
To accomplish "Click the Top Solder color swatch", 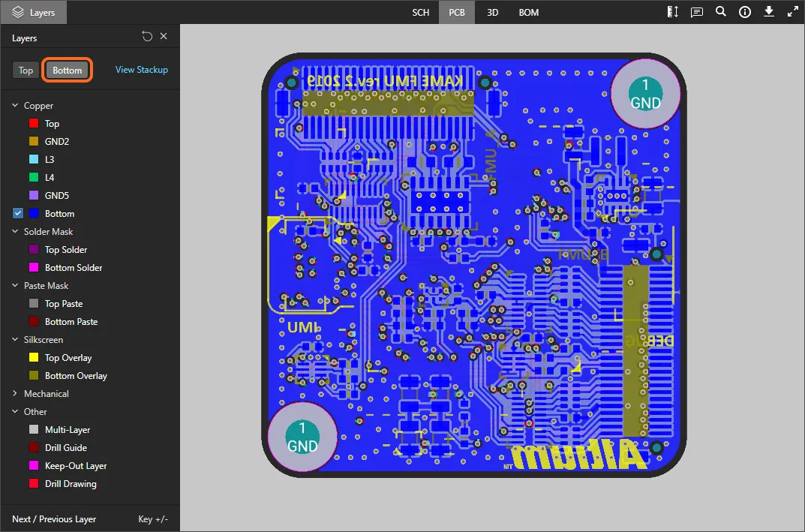I will [34, 250].
